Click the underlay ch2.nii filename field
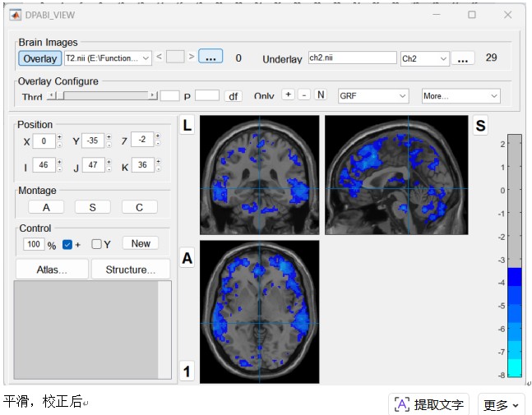The height and width of the screenshot is (415, 532). tap(351, 58)
